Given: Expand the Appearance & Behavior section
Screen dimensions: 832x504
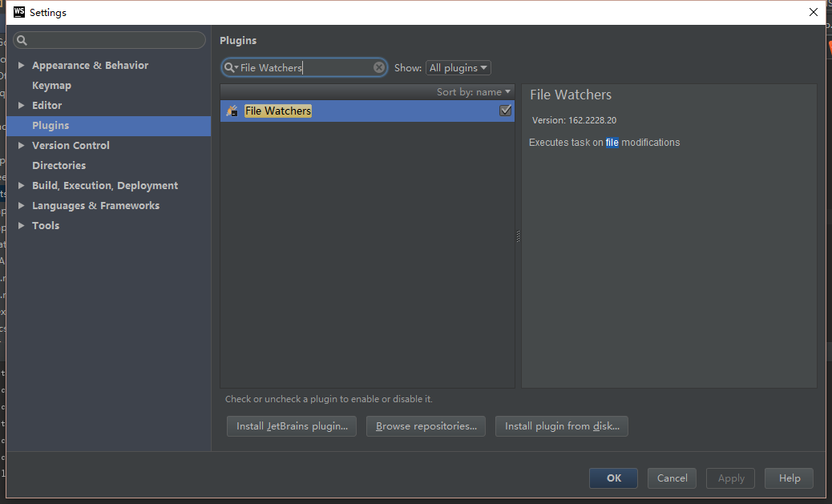Looking at the screenshot, I should (21, 65).
